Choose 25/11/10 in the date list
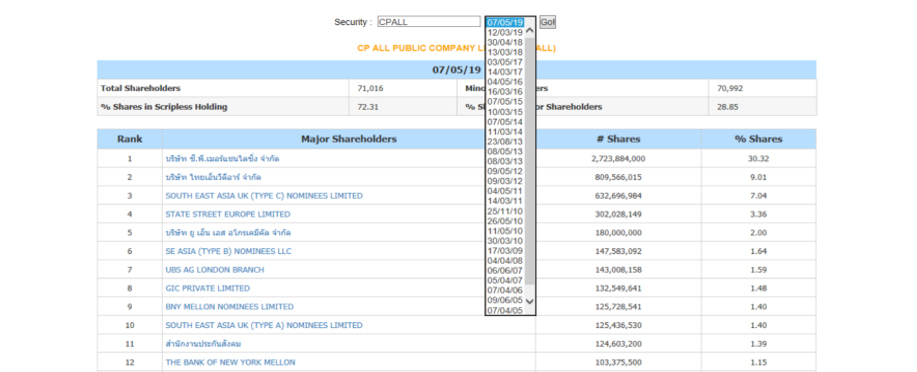917x372 pixels. click(505, 211)
